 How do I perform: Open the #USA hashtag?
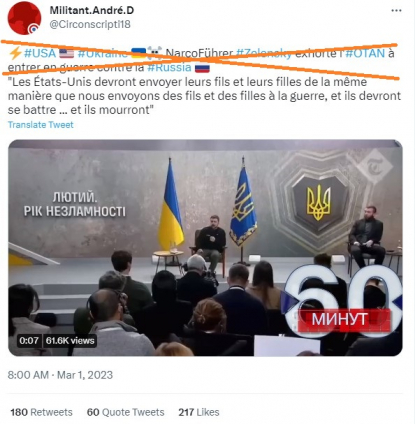coord(40,53)
